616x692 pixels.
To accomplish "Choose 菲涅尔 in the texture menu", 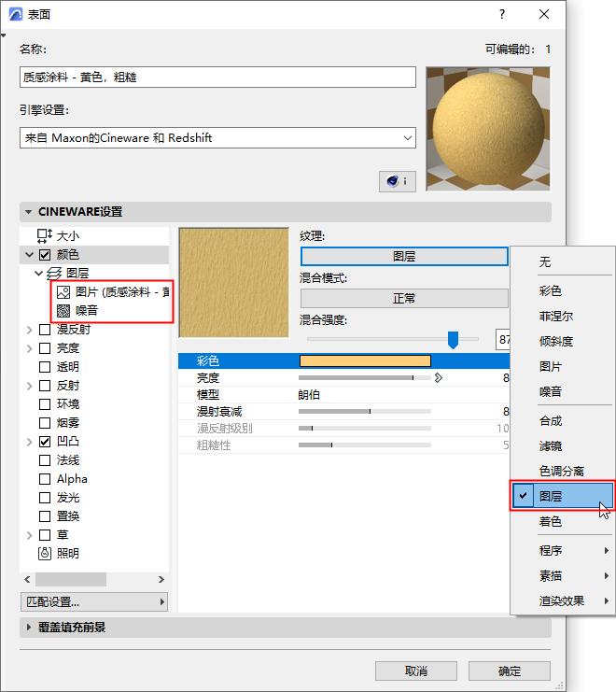I will [562, 316].
